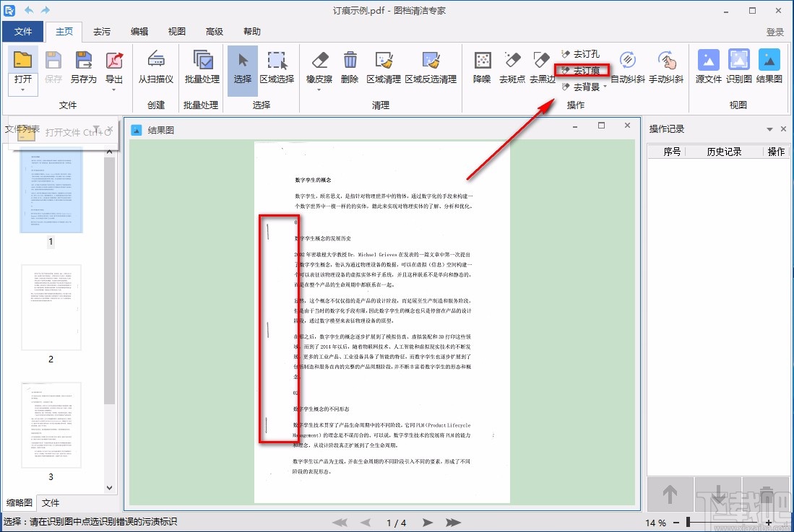Select page 2 thumbnail in sidebar
The image size is (794, 532).
click(51, 306)
